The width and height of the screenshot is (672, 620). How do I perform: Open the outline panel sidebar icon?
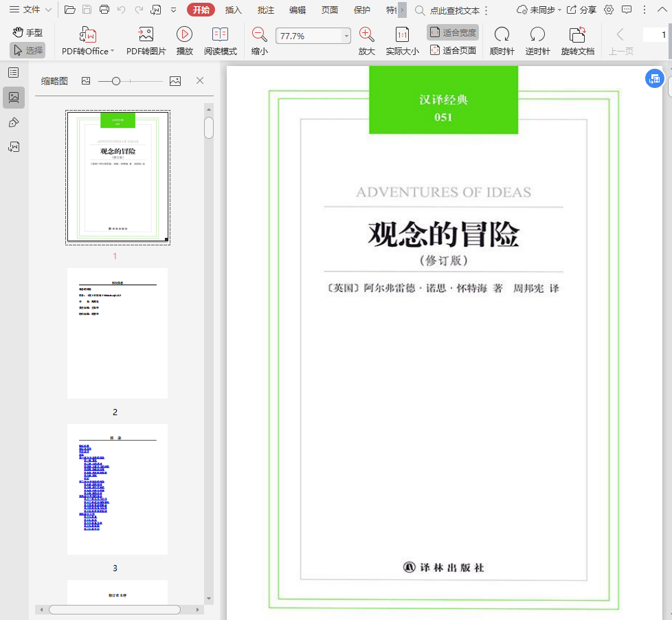click(14, 72)
